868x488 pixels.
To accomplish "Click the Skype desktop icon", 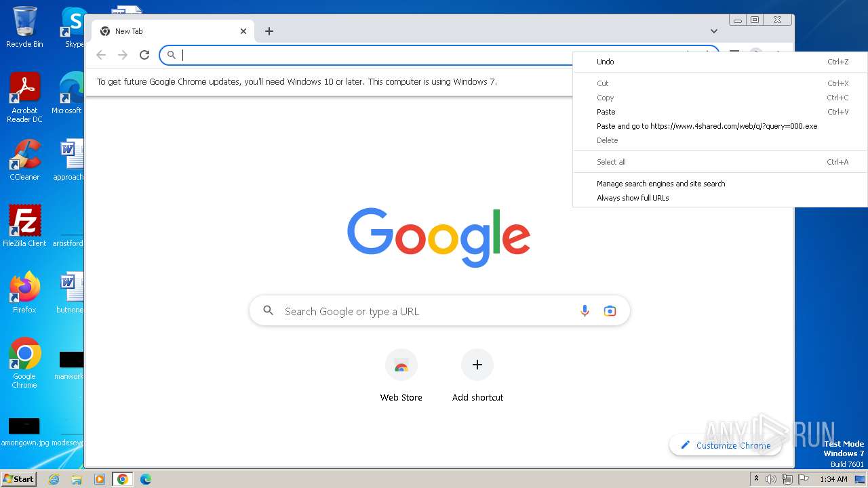I will [x=73, y=27].
